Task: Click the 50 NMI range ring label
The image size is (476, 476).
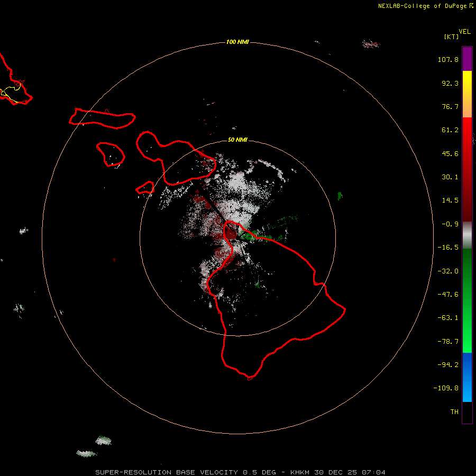Action: (x=237, y=140)
